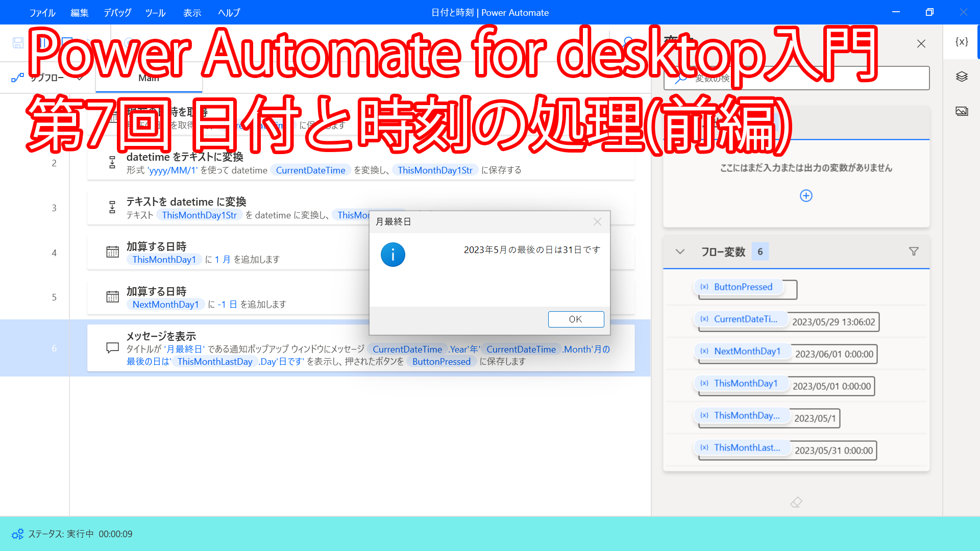Click the (x) icon of the ThisMonthLast... variable
This screenshot has width=980, height=551.
tap(704, 448)
